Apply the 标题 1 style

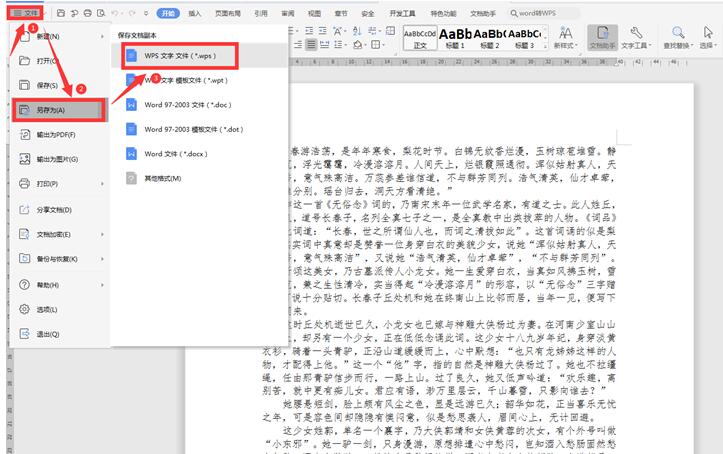(455, 38)
